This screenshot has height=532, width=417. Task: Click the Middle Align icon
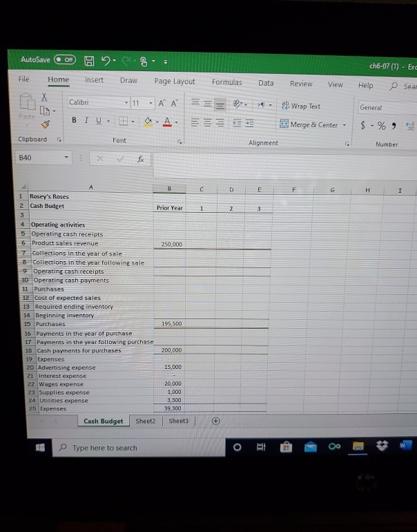208,104
